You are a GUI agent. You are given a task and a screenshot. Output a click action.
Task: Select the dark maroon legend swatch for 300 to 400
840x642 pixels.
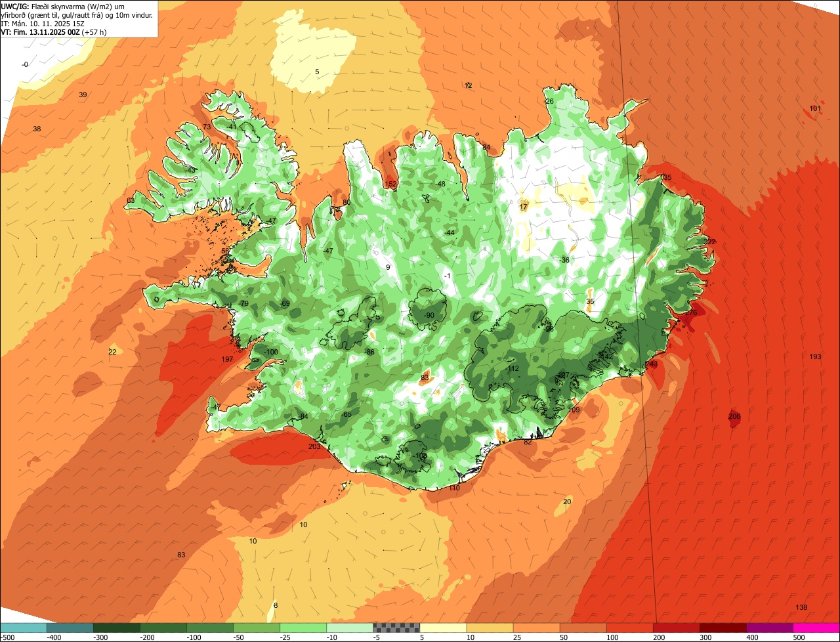(x=723, y=628)
